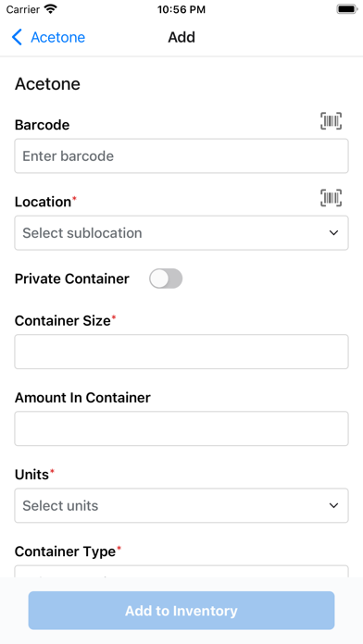
Task: Click the Units dropdown chevron arrow
Action: tap(333, 505)
